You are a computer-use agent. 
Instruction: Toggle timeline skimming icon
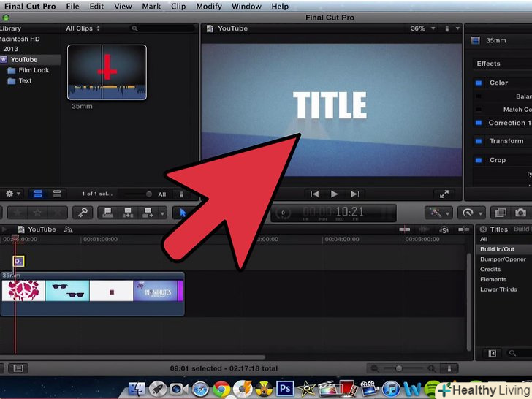pos(404,229)
